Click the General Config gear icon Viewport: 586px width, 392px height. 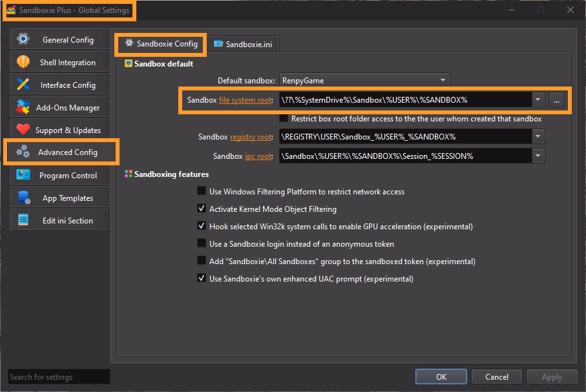point(23,39)
